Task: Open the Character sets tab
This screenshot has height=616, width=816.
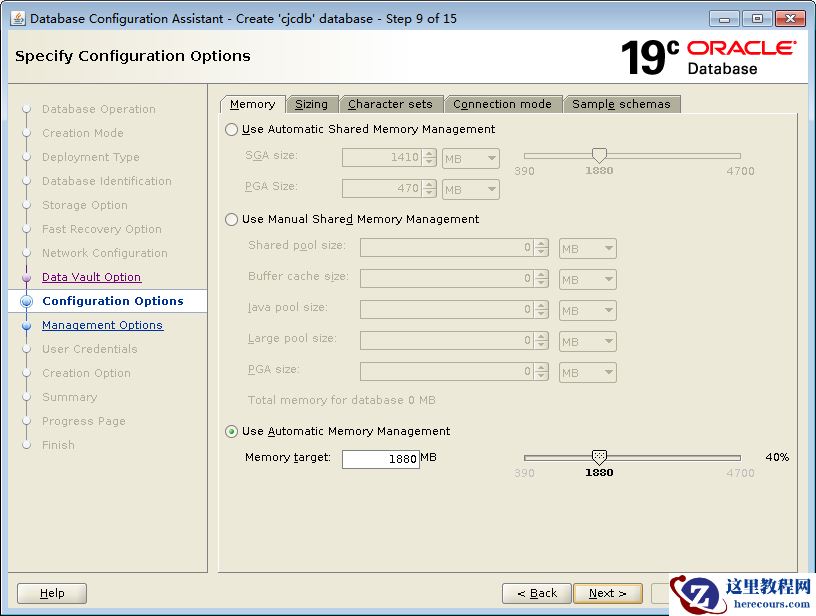Action: (x=390, y=104)
